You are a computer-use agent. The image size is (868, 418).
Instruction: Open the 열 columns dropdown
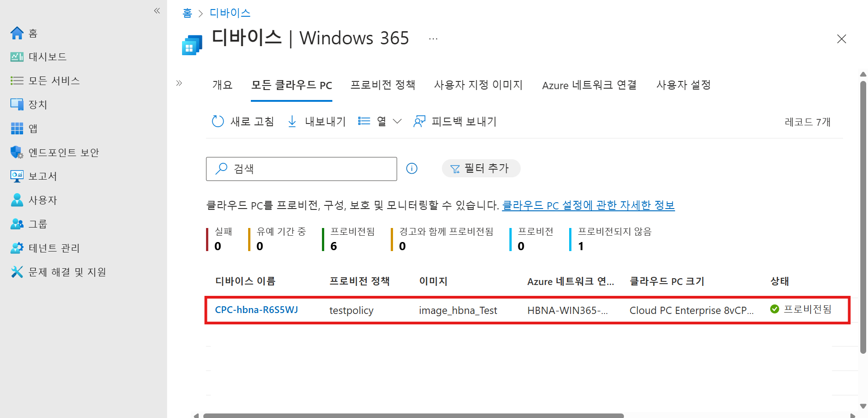pyautogui.click(x=379, y=121)
